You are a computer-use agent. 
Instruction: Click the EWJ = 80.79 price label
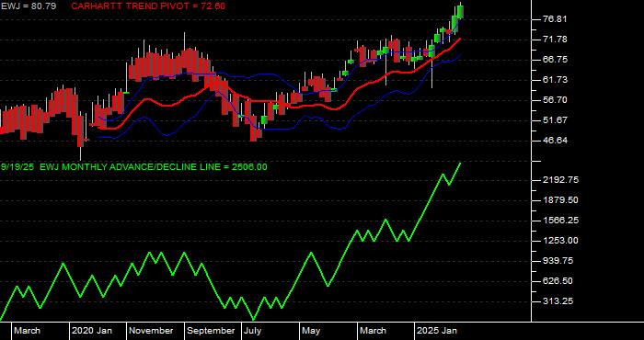(28, 6)
